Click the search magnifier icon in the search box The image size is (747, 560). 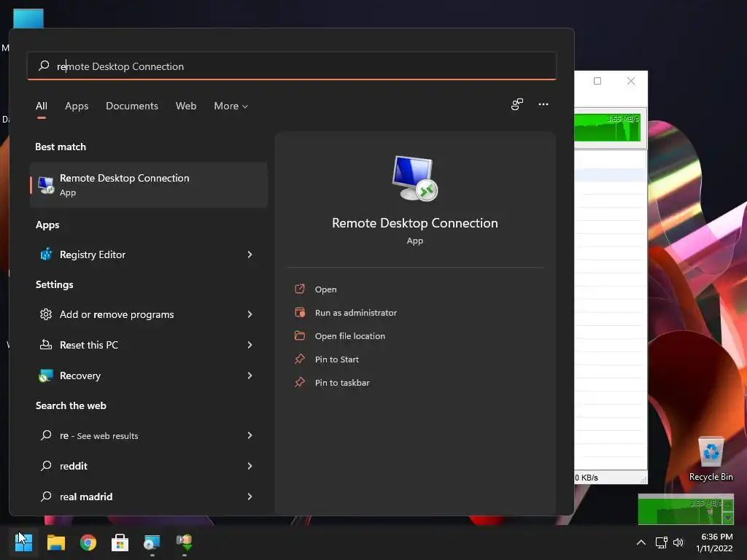pos(44,66)
